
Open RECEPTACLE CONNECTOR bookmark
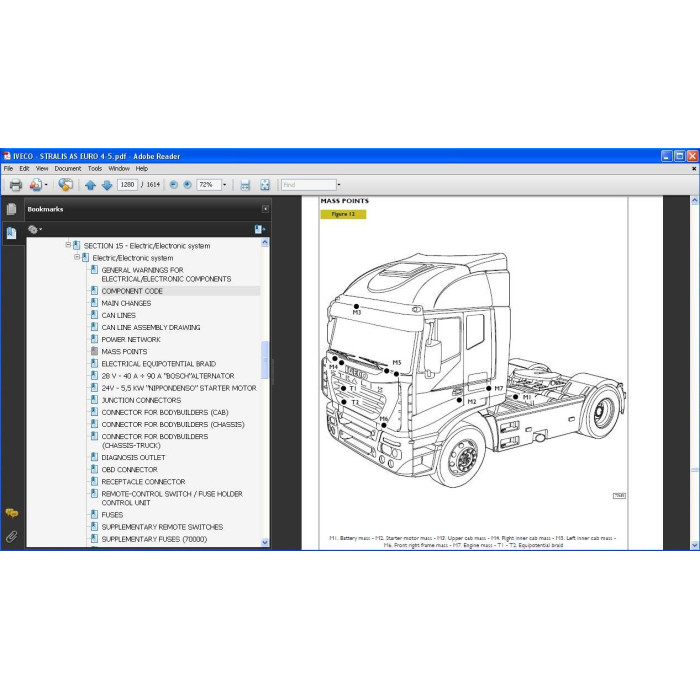143,482
